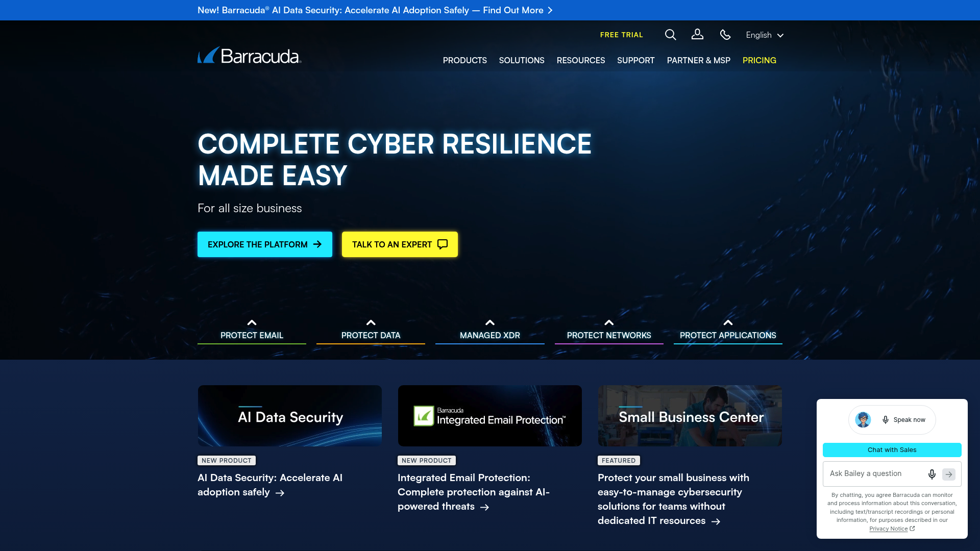Open the Partner & MSP menu
The width and height of the screenshot is (980, 551).
698,60
